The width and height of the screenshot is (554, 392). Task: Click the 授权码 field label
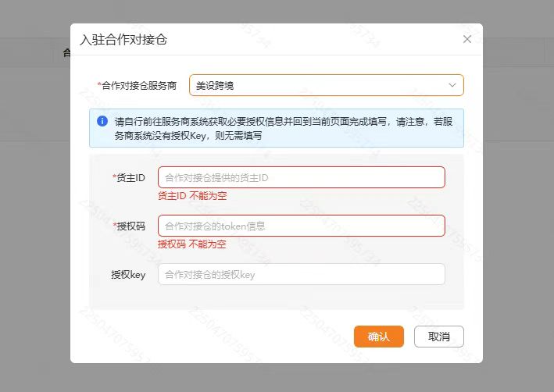click(129, 226)
